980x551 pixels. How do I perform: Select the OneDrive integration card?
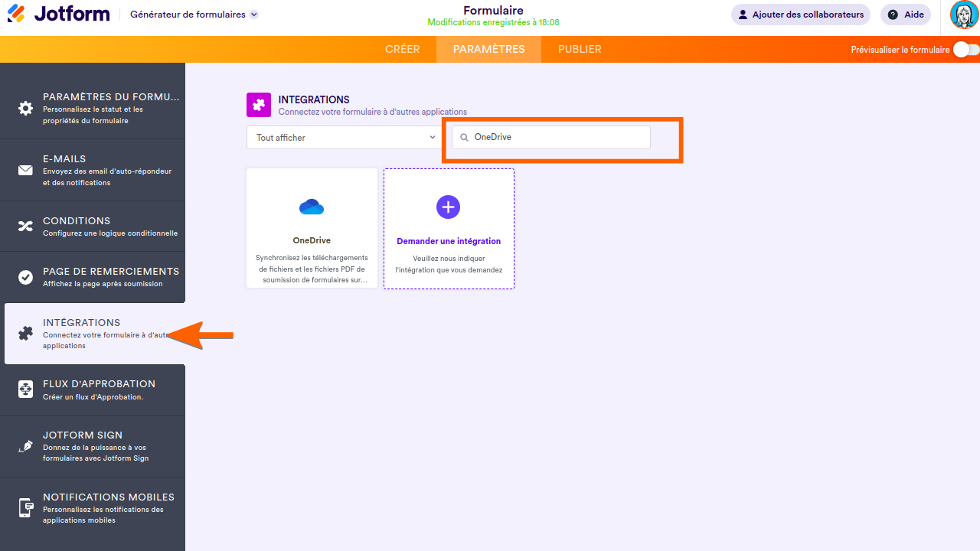point(312,228)
